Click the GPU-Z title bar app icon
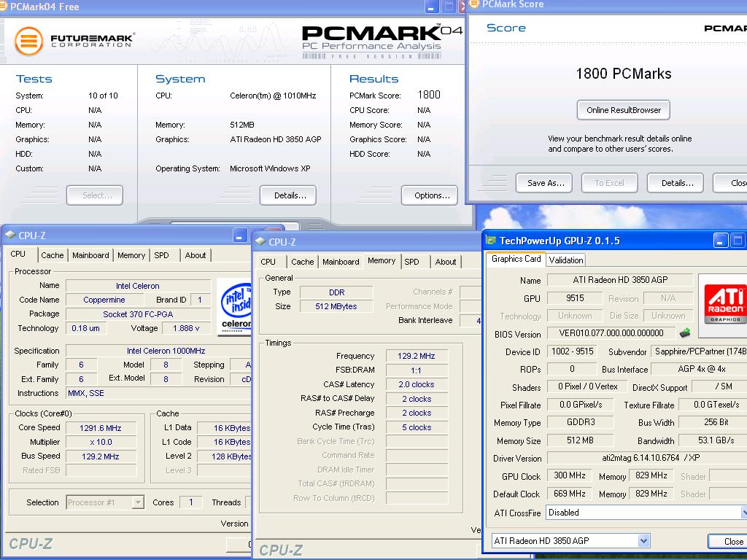 [x=491, y=241]
